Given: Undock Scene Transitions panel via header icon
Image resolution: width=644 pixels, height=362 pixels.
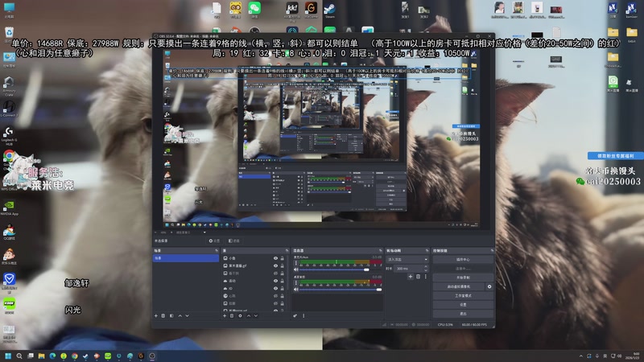Looking at the screenshot, I should point(427,250).
